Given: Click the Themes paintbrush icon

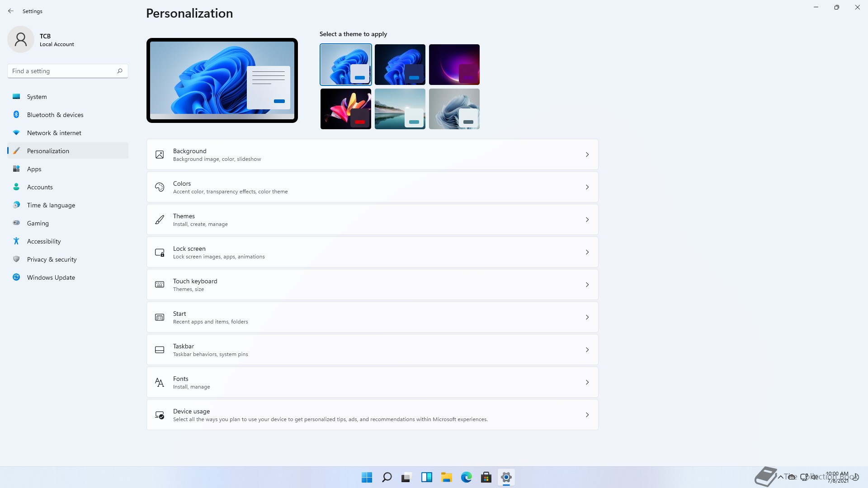Looking at the screenshot, I should tap(160, 220).
